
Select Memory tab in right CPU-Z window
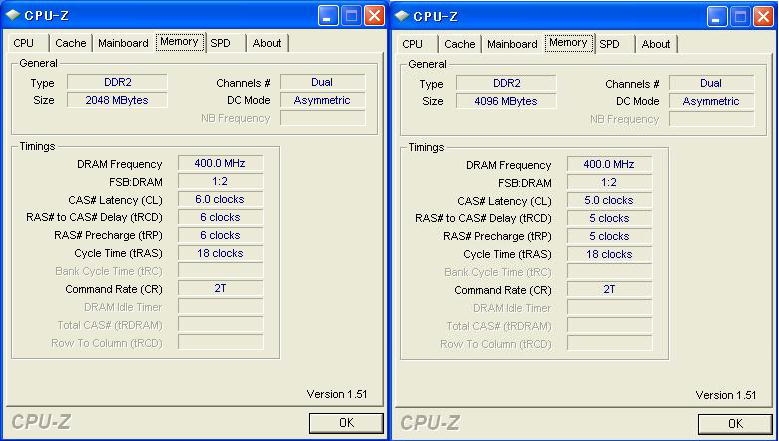pyautogui.click(x=569, y=43)
